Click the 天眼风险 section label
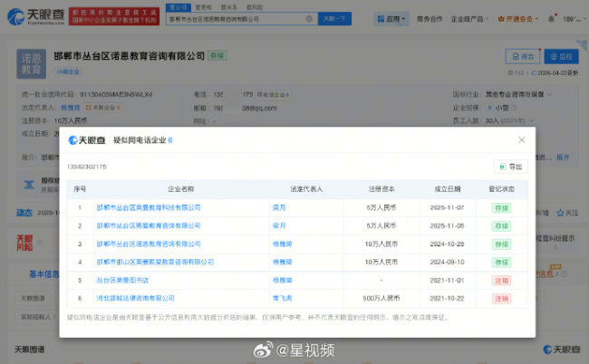This screenshot has height=364, width=589. (24, 243)
